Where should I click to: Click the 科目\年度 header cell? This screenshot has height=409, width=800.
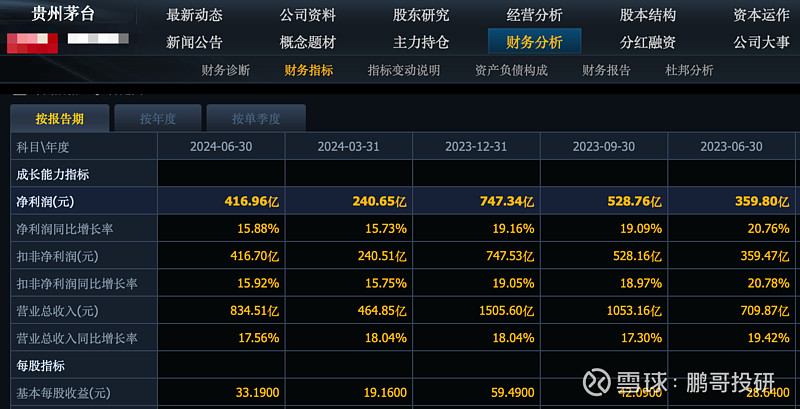[x=84, y=147]
